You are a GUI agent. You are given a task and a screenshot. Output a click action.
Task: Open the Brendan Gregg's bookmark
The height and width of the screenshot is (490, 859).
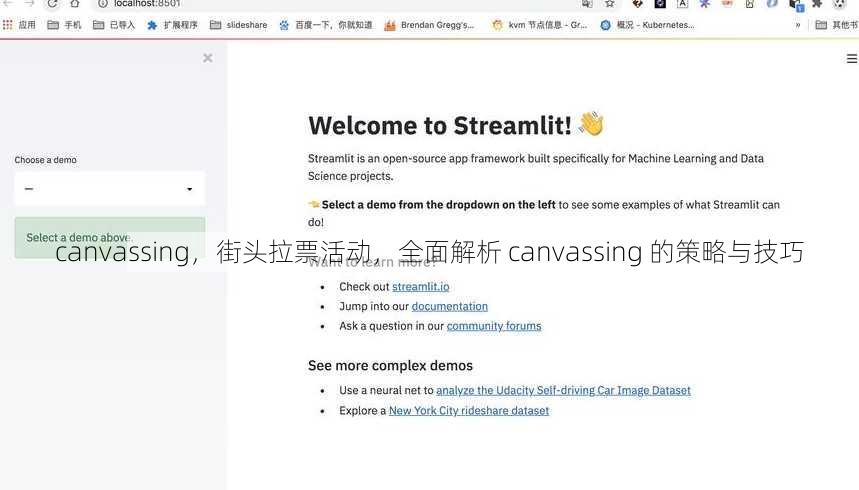429,25
